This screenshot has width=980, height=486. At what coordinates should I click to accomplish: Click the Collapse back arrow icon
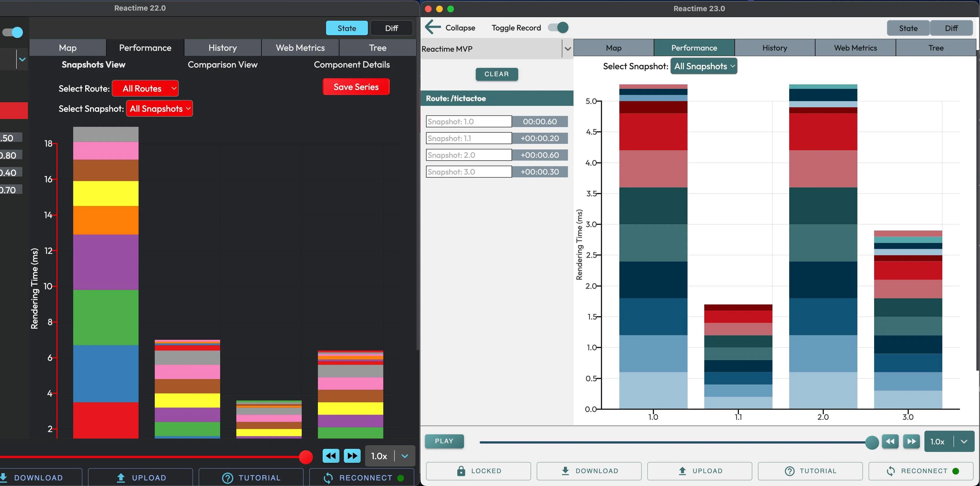coord(433,27)
